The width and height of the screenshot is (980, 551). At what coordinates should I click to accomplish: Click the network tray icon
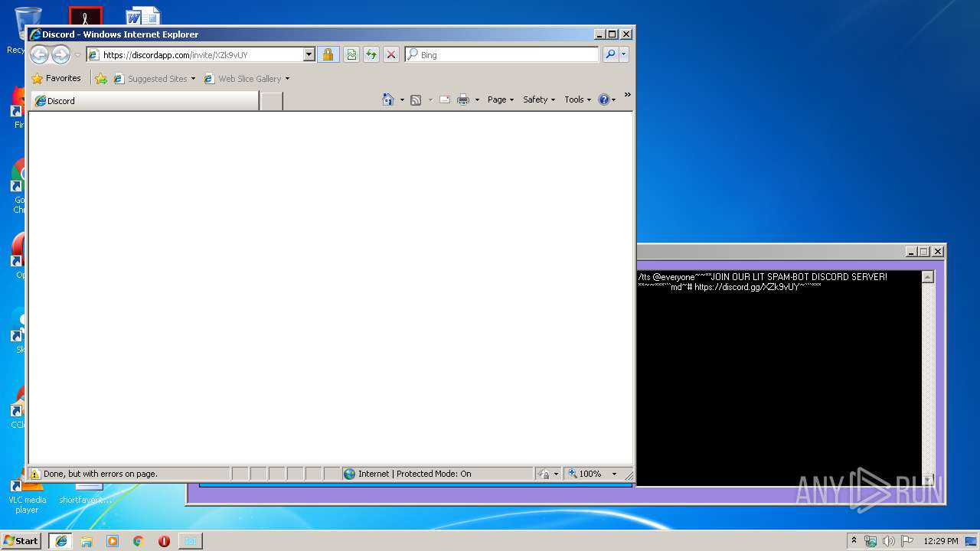tap(871, 541)
